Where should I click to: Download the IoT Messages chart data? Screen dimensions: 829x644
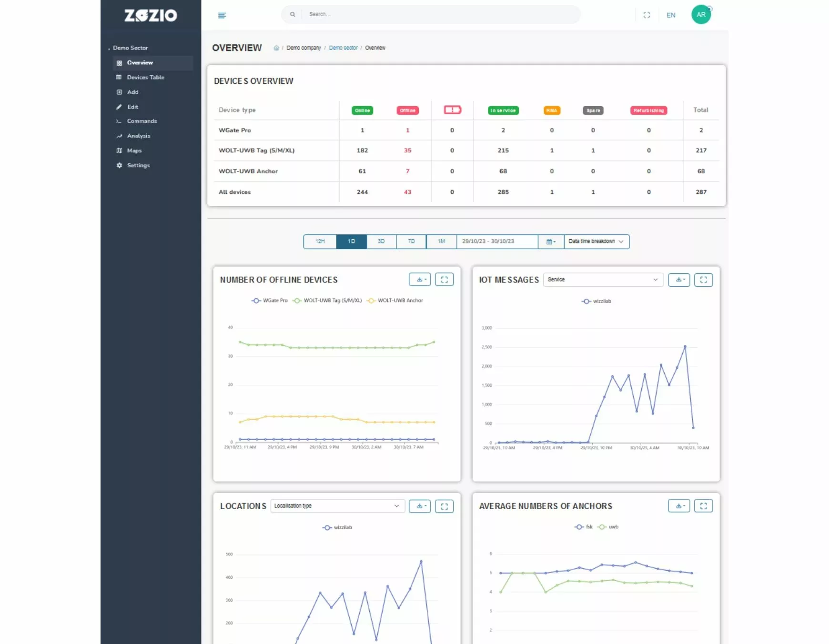coord(679,280)
